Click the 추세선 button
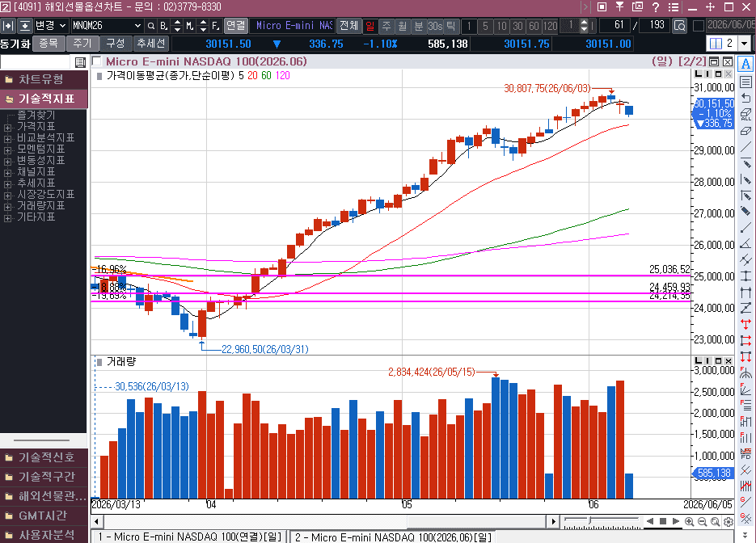This screenshot has width=756, height=543. [x=151, y=44]
